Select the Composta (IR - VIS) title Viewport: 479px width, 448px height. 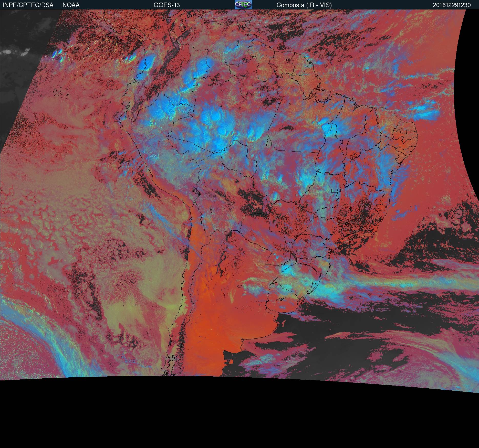[304, 5]
